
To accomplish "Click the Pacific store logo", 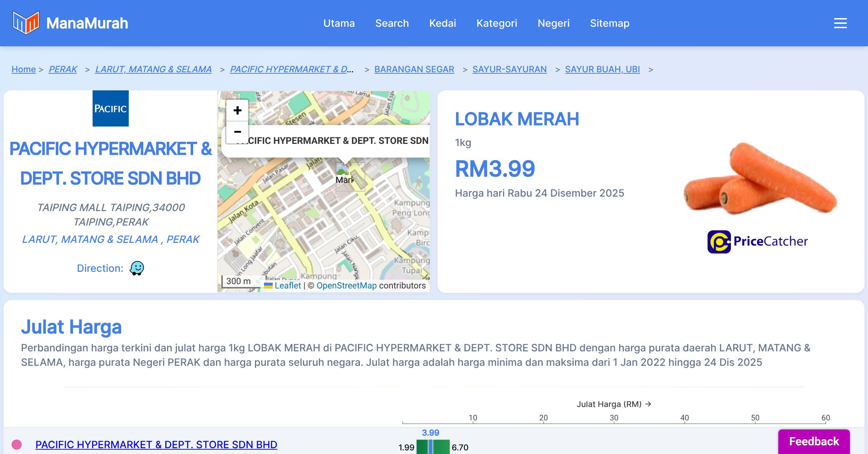I will (x=111, y=108).
